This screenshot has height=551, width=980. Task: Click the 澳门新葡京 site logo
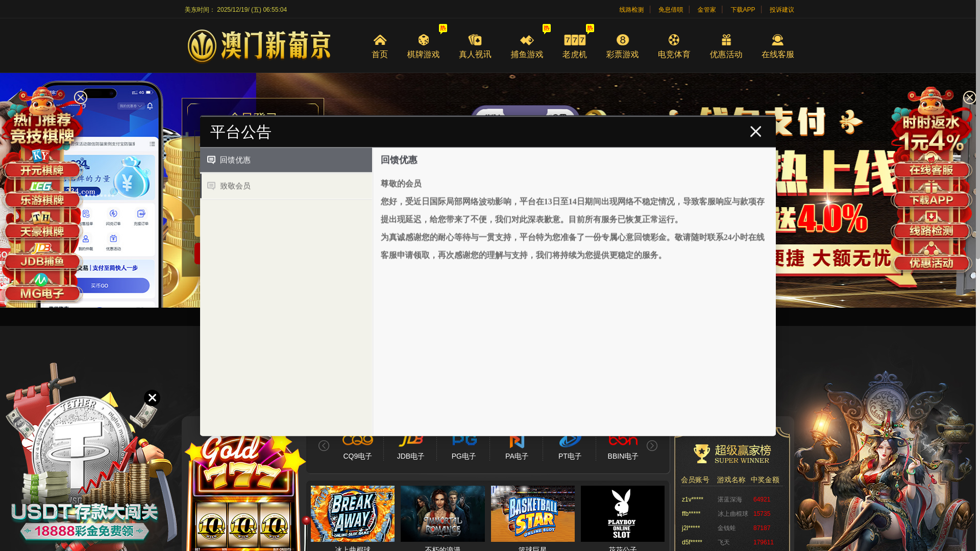pyautogui.click(x=259, y=46)
